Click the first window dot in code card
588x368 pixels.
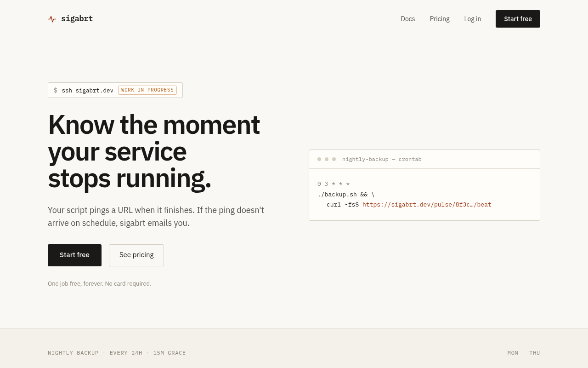319,159
